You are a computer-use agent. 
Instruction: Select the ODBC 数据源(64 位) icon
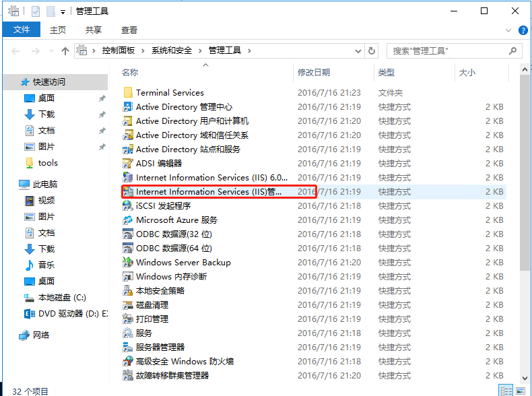(x=128, y=248)
